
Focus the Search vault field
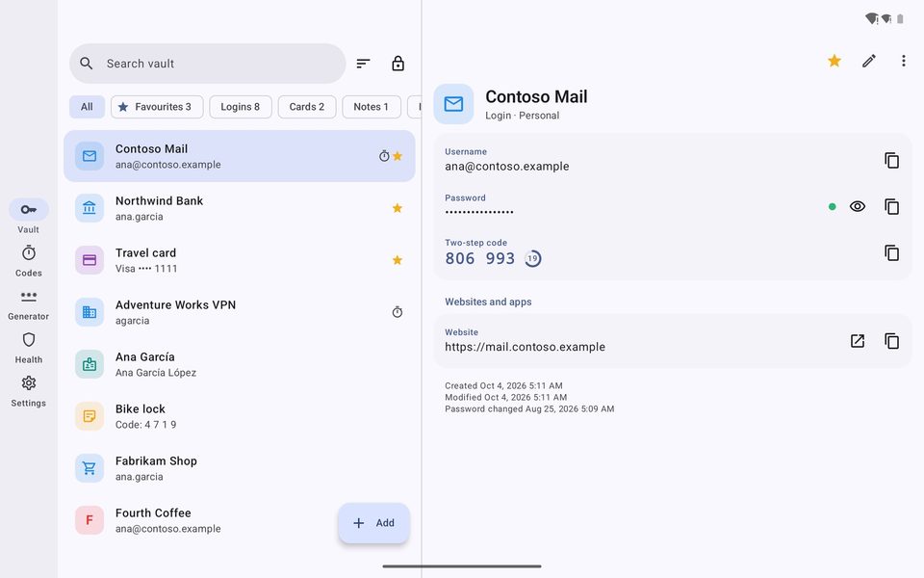click(208, 64)
